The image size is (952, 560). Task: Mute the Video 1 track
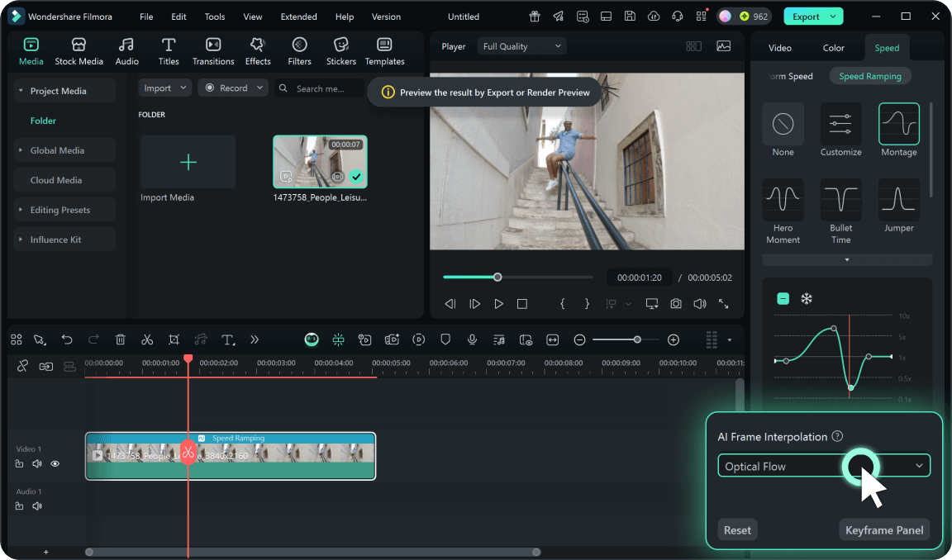[37, 463]
